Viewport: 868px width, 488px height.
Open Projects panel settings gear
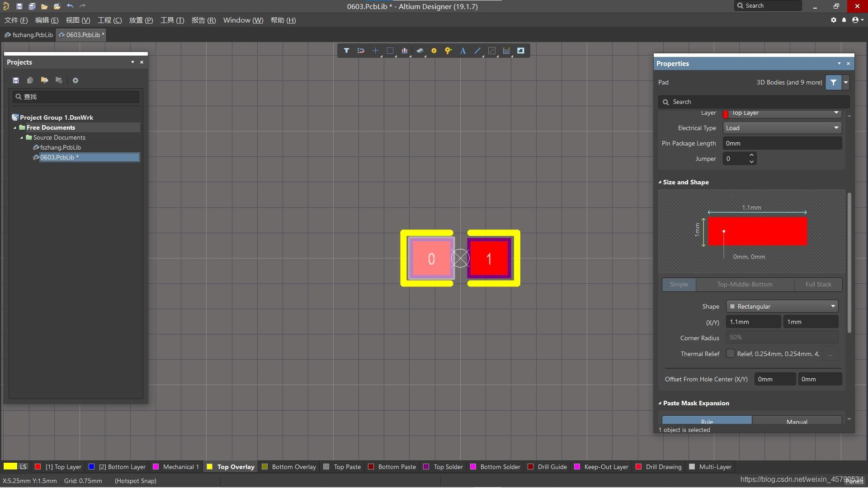point(75,80)
